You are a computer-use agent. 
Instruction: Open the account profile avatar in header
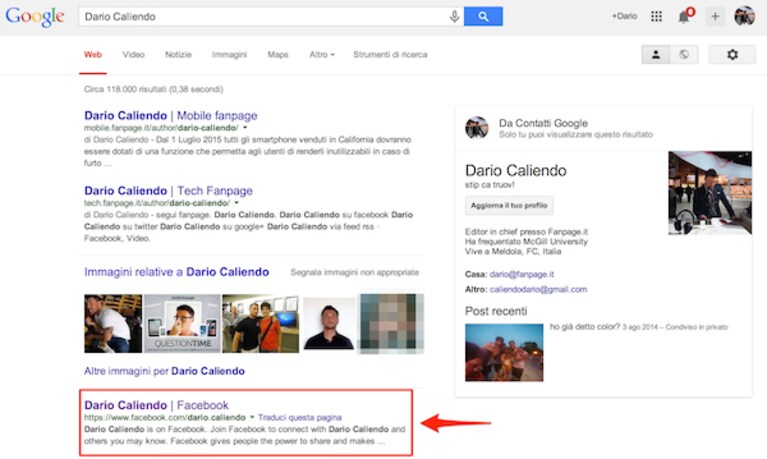(744, 16)
